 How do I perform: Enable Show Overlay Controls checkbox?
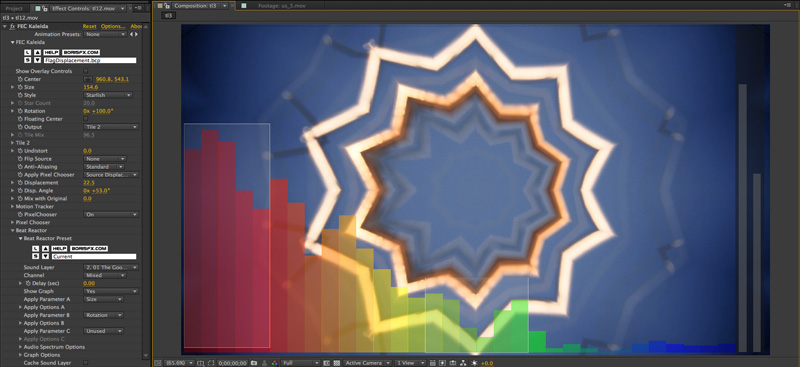(86, 71)
